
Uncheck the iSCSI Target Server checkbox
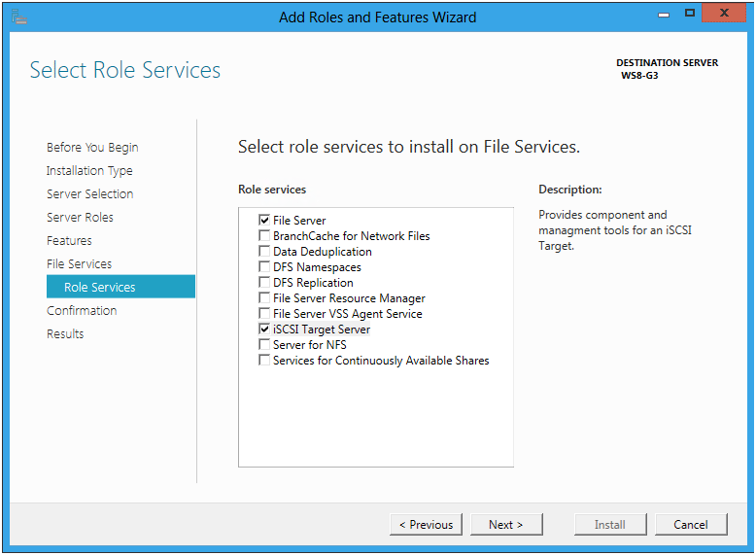tap(264, 329)
